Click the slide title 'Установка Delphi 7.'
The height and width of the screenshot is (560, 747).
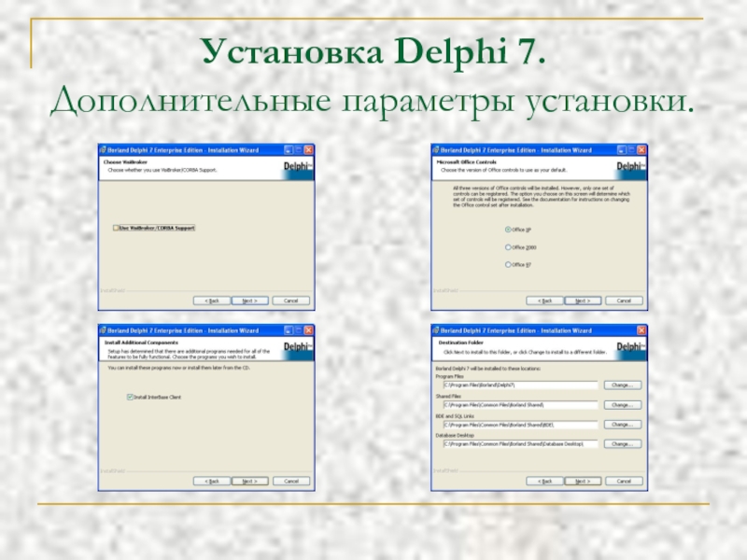[x=373, y=51]
